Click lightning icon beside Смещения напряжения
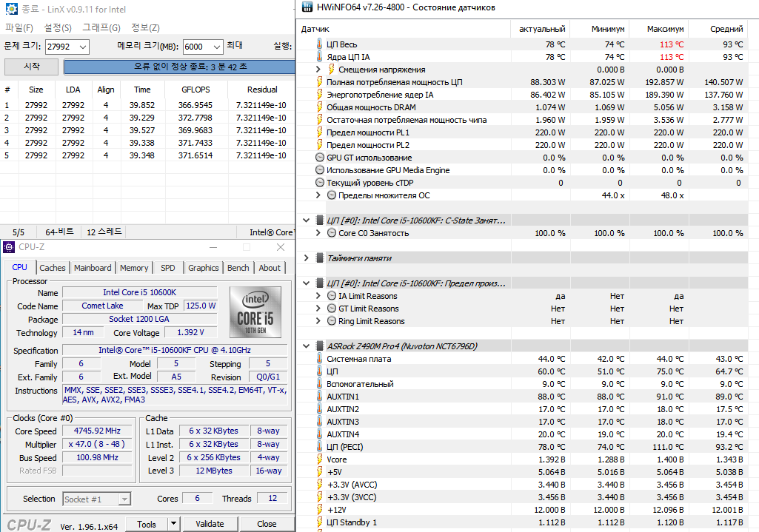Screen dimensions: 759x532 tap(332, 69)
